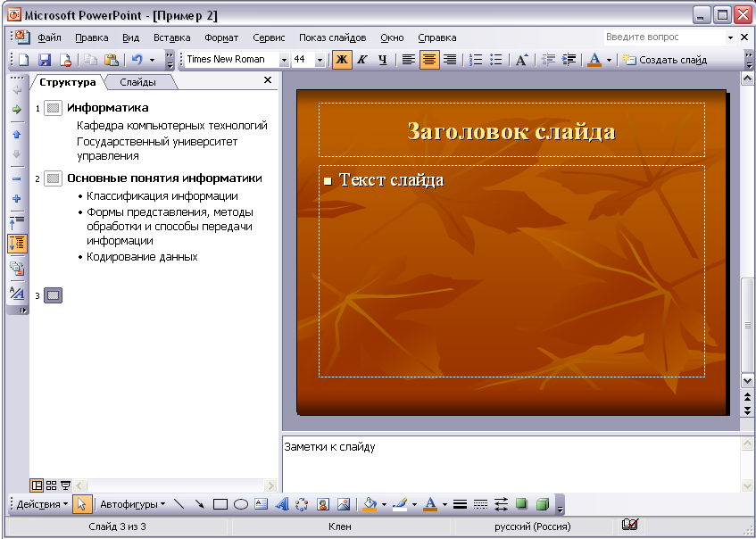Viewport: 756px width, 539px height.
Task: Insert WordArt object
Action: coord(281,504)
